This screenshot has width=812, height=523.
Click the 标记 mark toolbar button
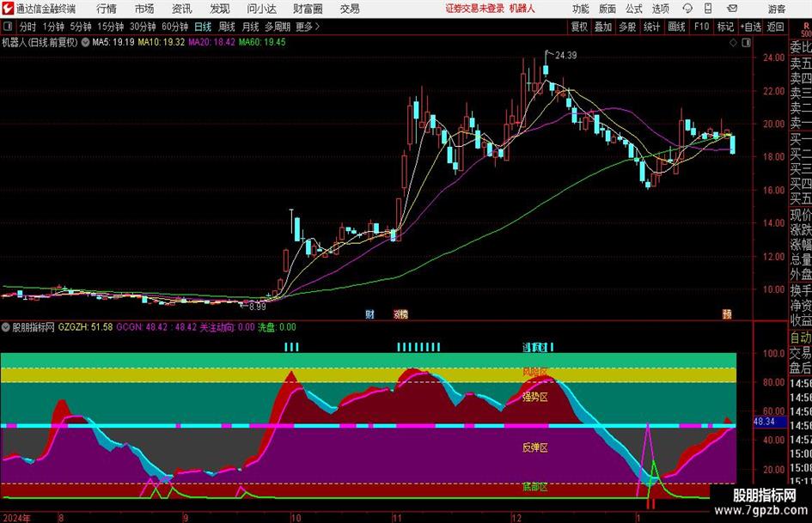coord(725,27)
